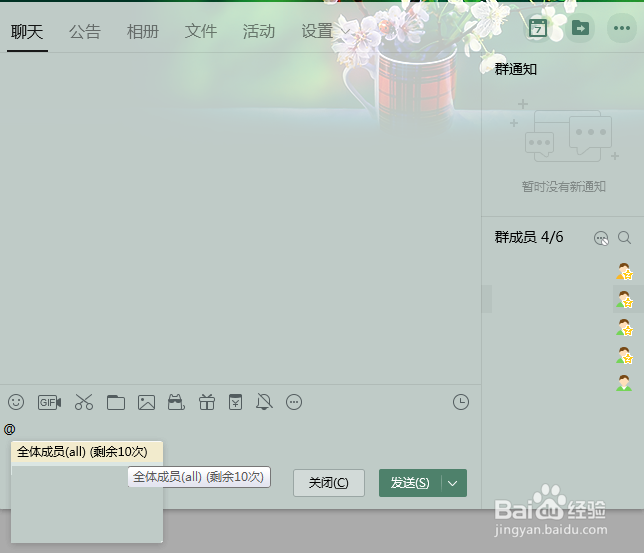644x553 pixels.
Task: Select the fourth member avatar with star
Action: [x=624, y=355]
